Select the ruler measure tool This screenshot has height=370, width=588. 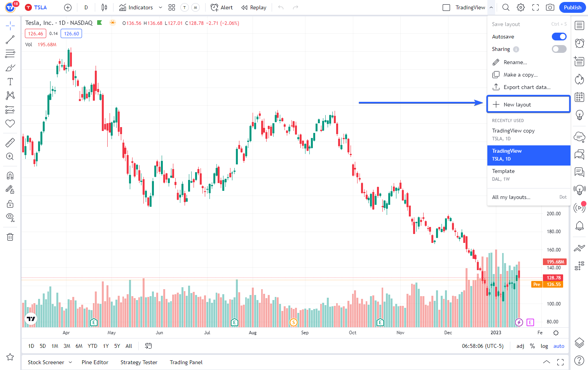[x=10, y=143]
